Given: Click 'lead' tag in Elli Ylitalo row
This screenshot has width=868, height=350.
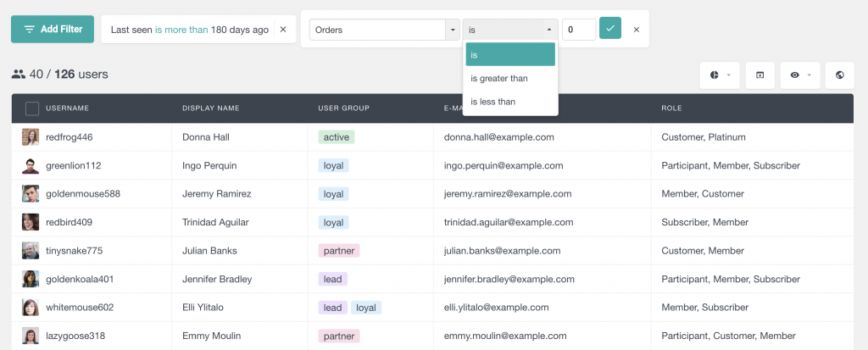Looking at the screenshot, I should coord(332,308).
